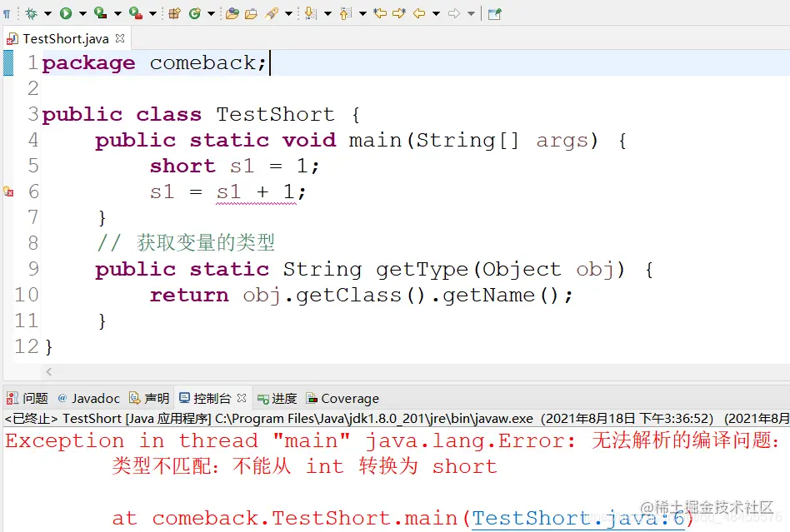Open the Search dropdown arrow
Viewport: 790px width, 532px height.
288,14
